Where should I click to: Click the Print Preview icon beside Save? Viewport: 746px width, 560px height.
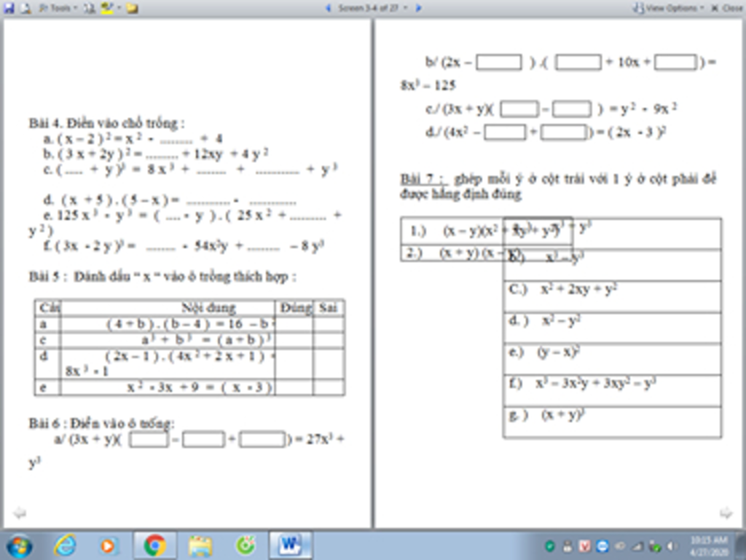coord(25,8)
